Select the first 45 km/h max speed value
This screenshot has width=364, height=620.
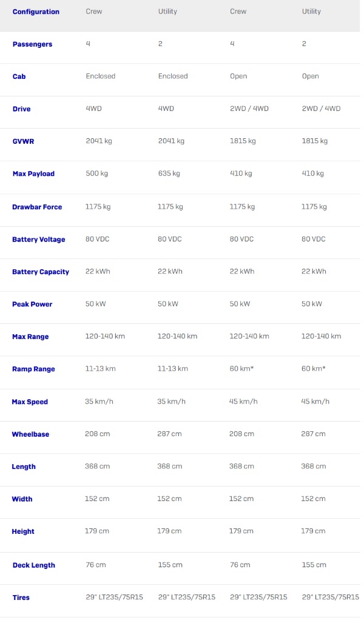(243, 402)
